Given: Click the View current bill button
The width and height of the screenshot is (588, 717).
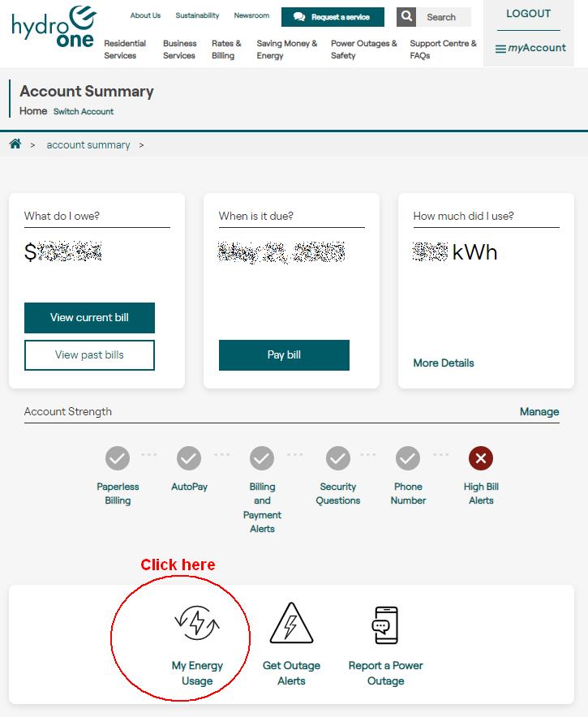Looking at the screenshot, I should tap(89, 318).
